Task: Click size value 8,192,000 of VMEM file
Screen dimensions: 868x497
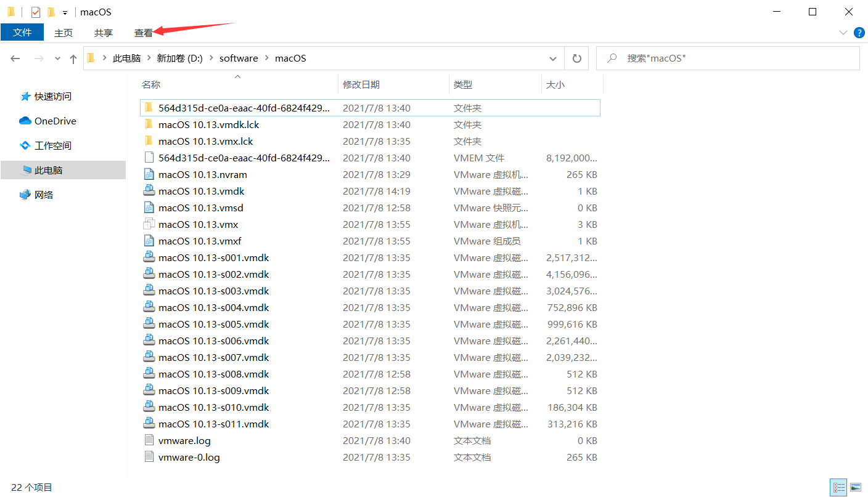Action: 571,158
